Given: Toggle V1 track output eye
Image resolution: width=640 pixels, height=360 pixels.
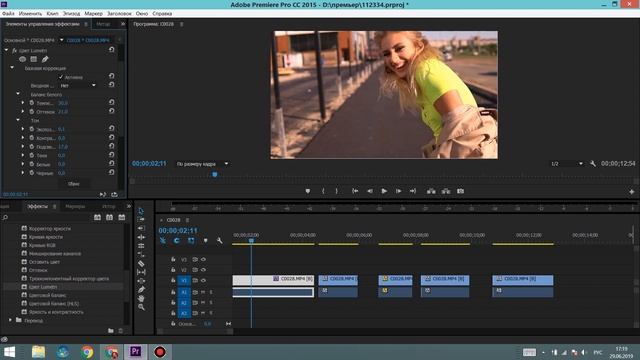Looking at the screenshot, I should [x=203, y=280].
